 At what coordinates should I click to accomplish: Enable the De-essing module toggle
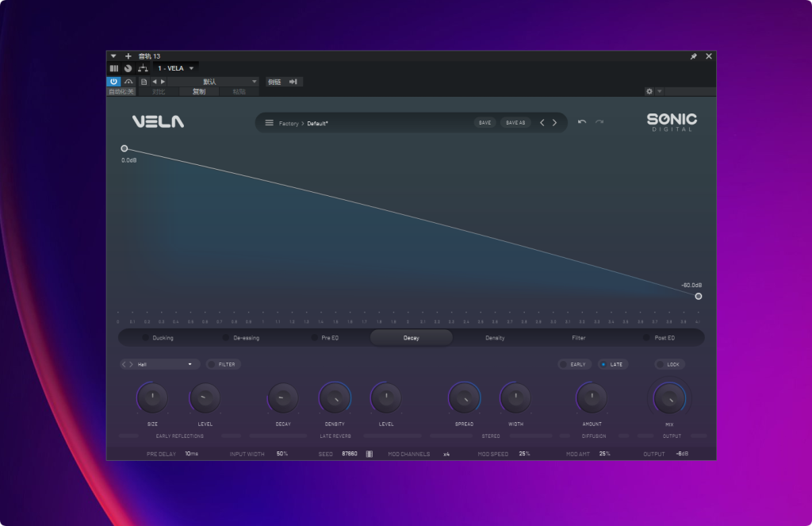coord(226,338)
